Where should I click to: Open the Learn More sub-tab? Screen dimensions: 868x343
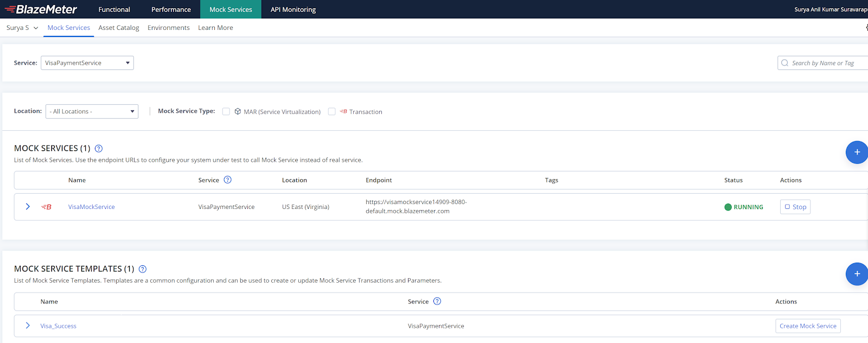[x=215, y=28]
